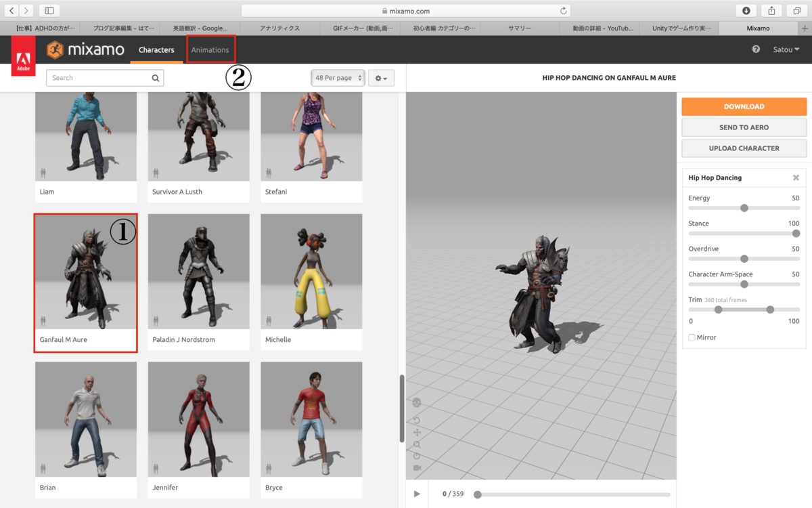
Task: Click the mixamo.com address bar
Action: 406,11
